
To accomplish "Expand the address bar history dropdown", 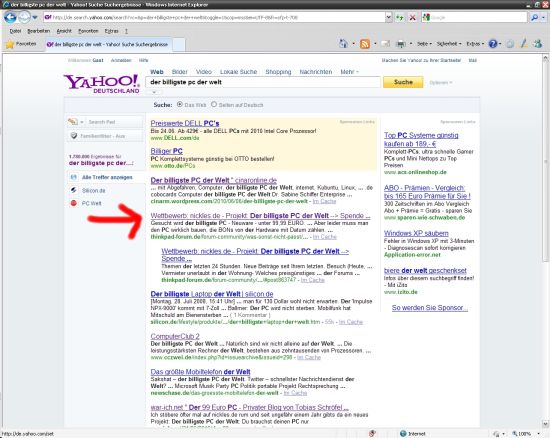I will pos(388,17).
